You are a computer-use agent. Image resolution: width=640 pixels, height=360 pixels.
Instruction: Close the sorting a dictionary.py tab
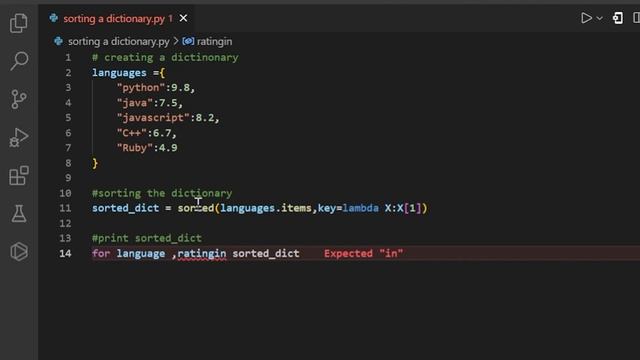tap(184, 18)
